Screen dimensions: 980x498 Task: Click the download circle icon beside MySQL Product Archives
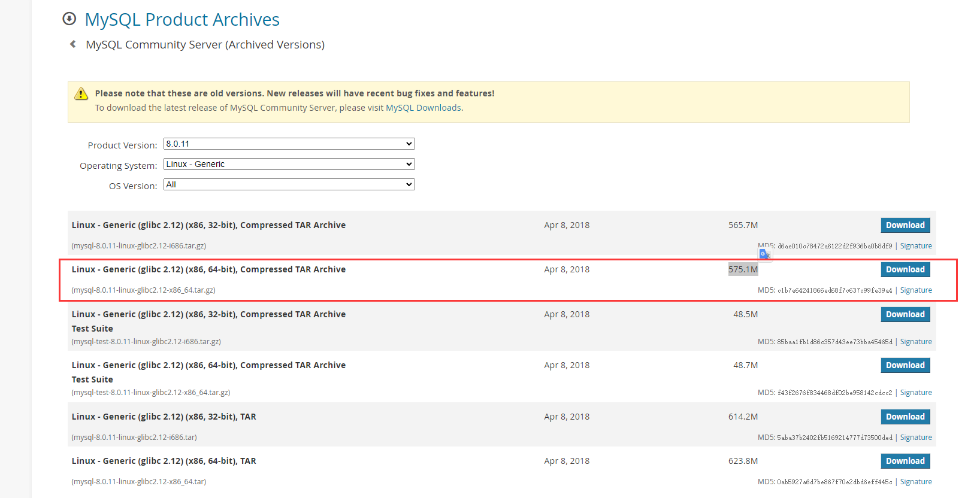click(x=69, y=19)
